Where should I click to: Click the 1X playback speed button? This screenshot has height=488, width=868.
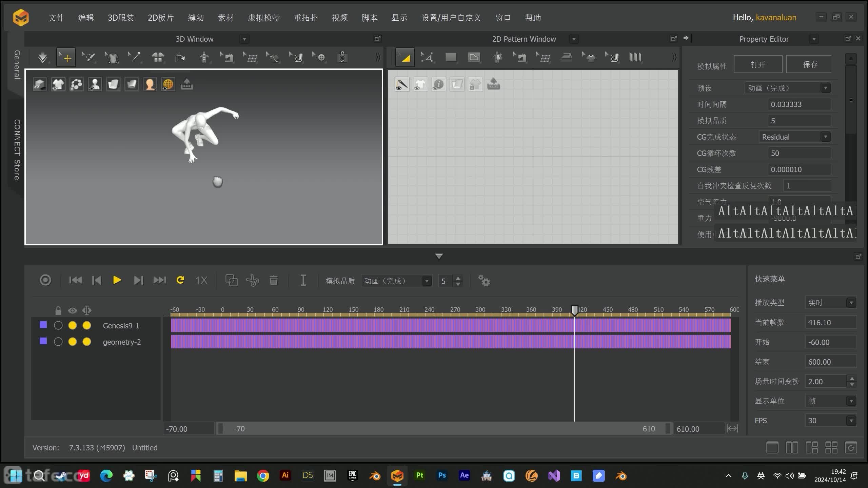click(x=201, y=280)
